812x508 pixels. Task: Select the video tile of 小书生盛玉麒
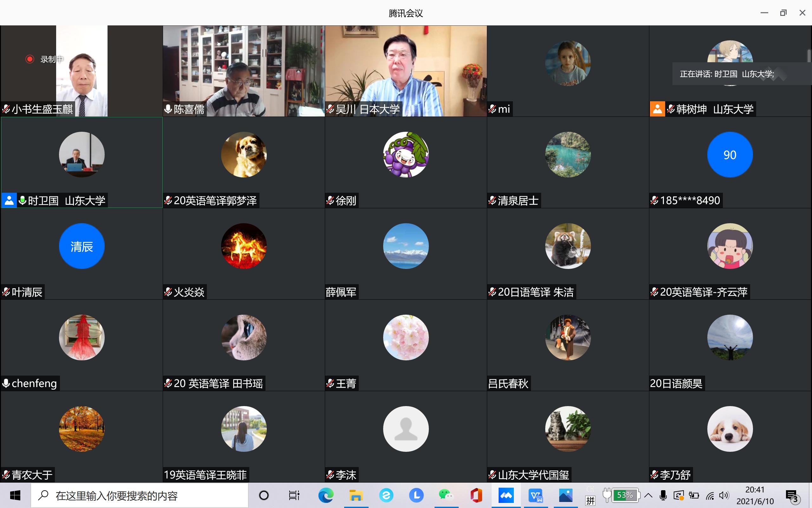[x=82, y=71]
